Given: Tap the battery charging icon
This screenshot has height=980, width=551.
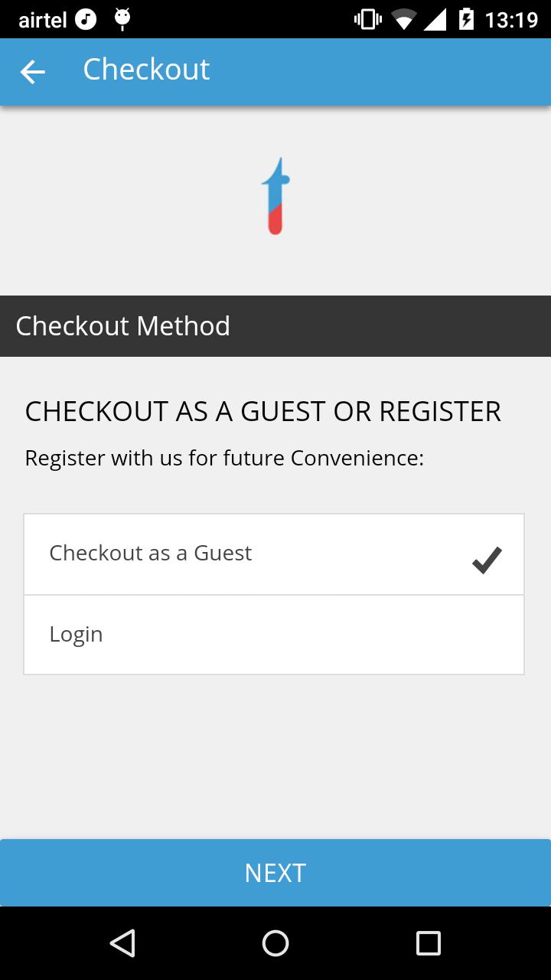Looking at the screenshot, I should pyautogui.click(x=466, y=19).
